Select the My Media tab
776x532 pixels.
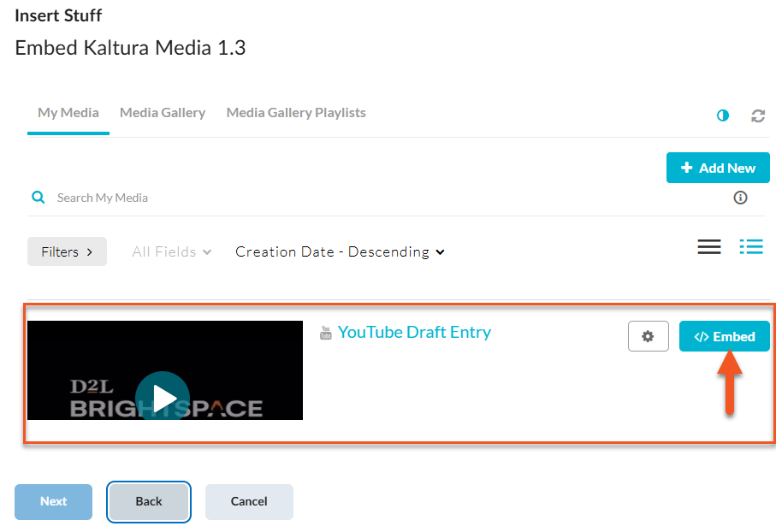pyautogui.click(x=68, y=113)
